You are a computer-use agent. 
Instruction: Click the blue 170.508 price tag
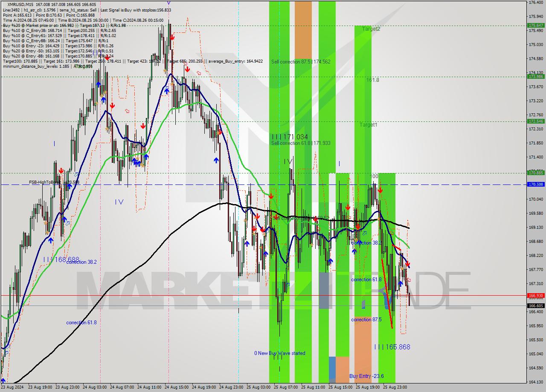[536, 184]
